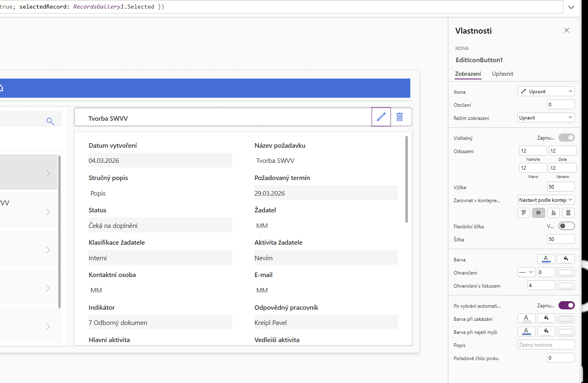
Task: Select the align bottom icon under Zarovnat
Action: [553, 213]
